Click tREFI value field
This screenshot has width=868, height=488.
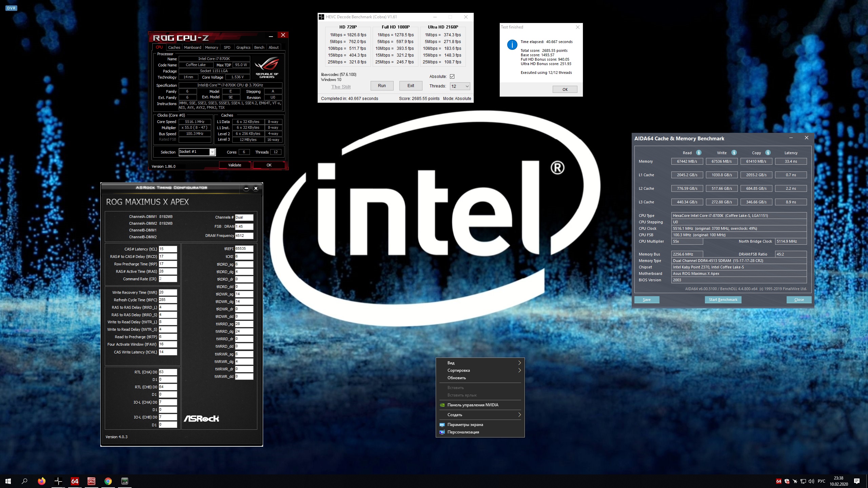coord(244,249)
